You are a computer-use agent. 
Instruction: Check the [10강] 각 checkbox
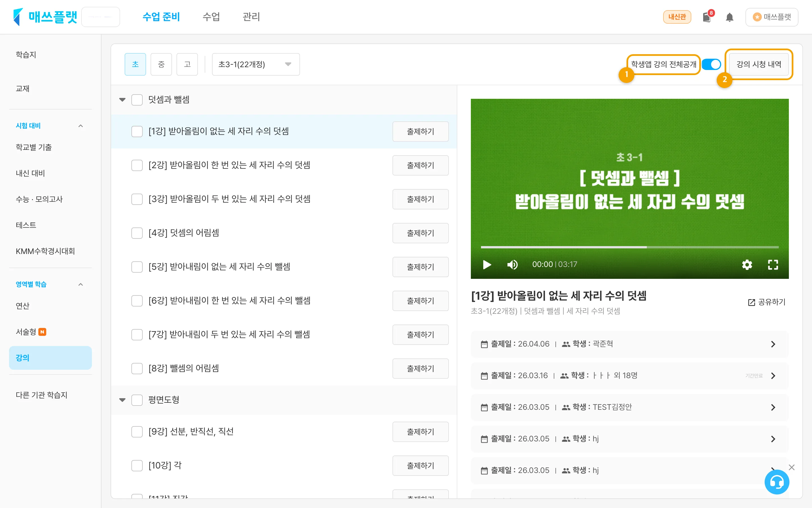(137, 466)
